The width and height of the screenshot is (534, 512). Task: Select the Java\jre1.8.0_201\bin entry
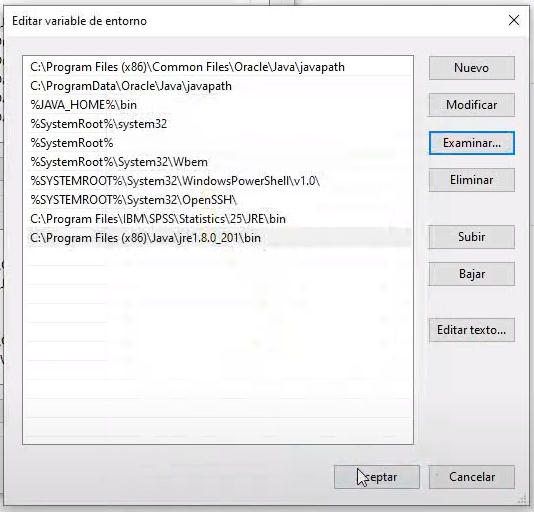[219, 238]
